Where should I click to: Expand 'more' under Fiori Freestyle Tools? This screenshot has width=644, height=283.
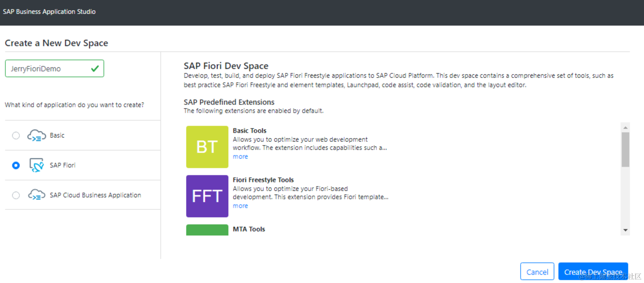[240, 206]
